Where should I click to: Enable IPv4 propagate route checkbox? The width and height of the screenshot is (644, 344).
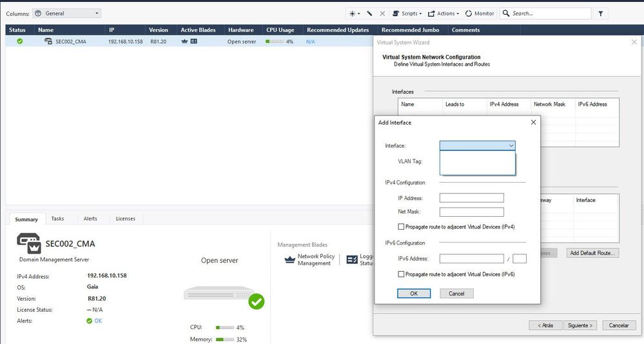pos(402,227)
